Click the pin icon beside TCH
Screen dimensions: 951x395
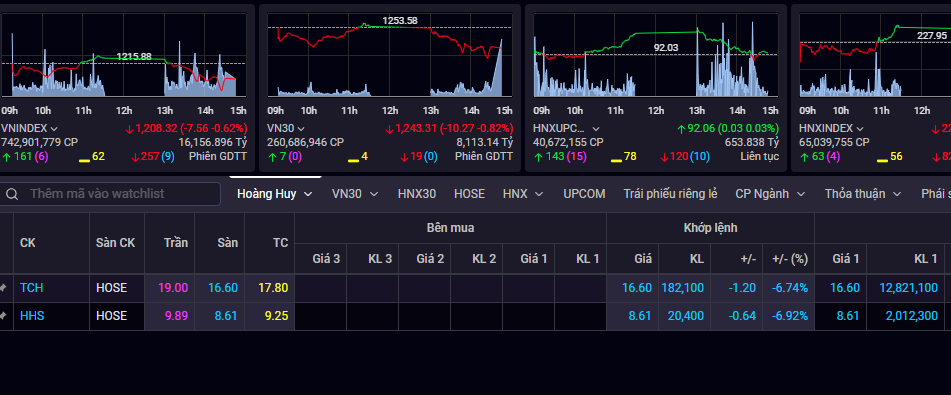tap(4, 288)
